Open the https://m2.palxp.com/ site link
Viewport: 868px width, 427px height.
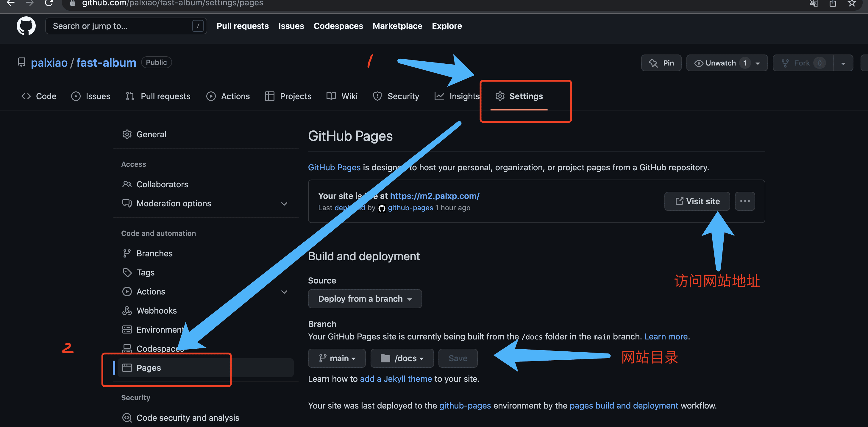(x=435, y=196)
